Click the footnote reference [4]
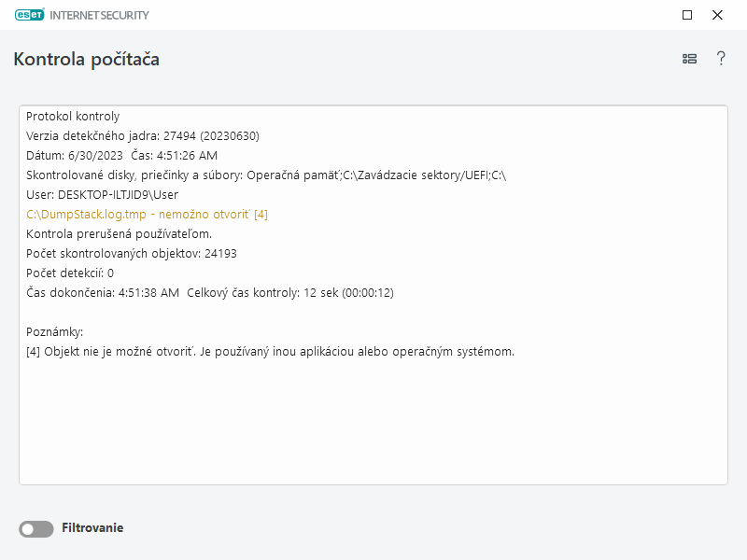 coord(260,214)
